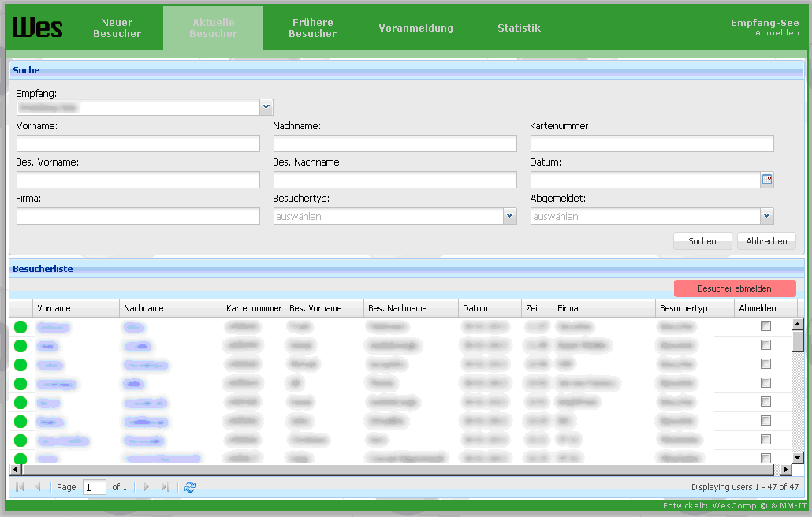Click the Abbrechen button

click(x=766, y=241)
